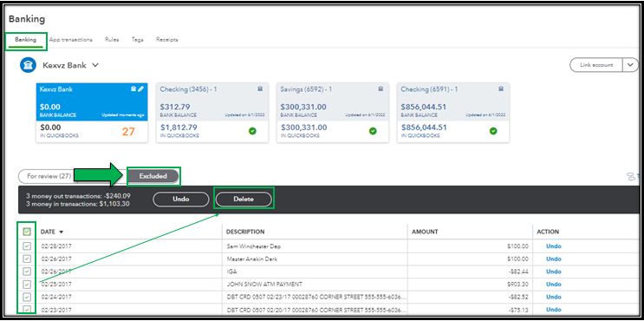
Task: Click the $1,812.79 in QuickBooks balance
Action: click(179, 128)
